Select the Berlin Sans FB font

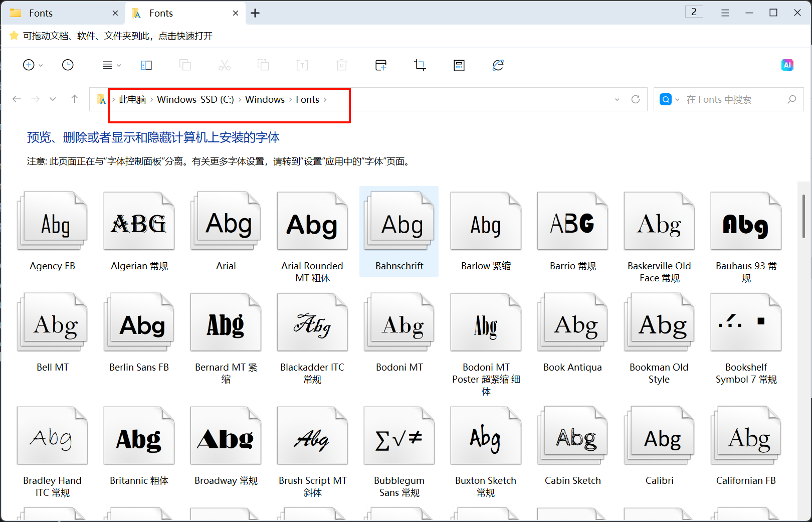[x=139, y=332]
